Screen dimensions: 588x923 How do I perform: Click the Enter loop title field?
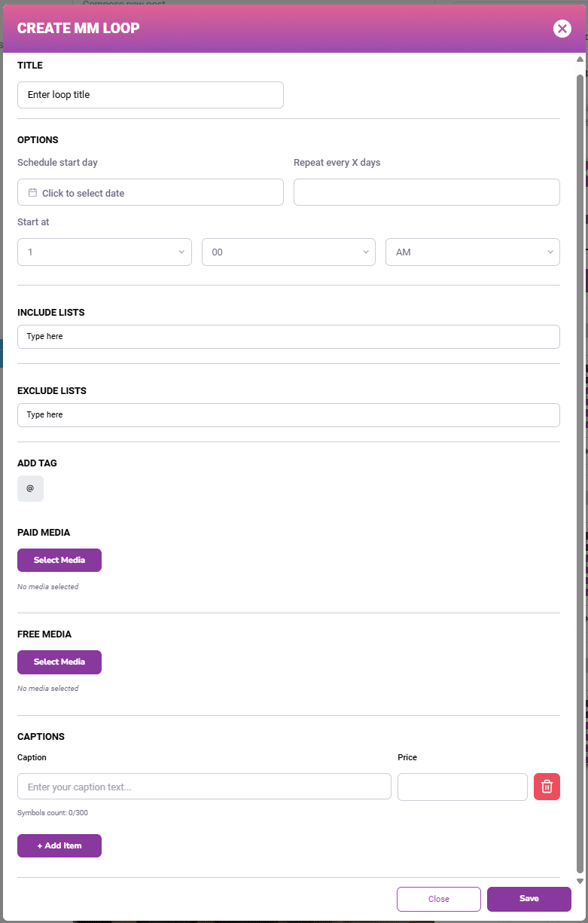point(150,95)
